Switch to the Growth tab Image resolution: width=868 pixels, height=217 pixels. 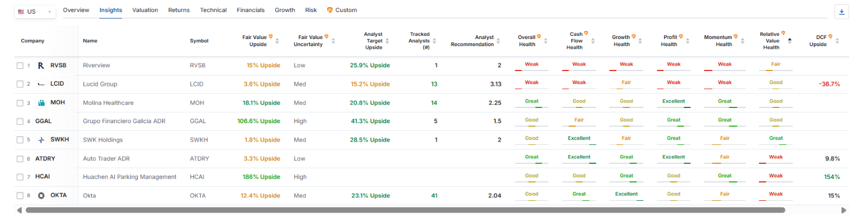(x=285, y=10)
